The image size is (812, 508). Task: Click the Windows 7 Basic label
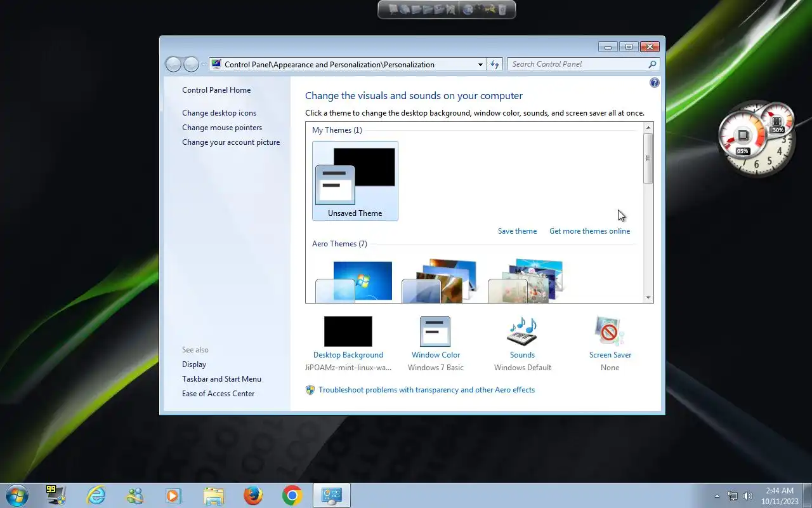436,368
